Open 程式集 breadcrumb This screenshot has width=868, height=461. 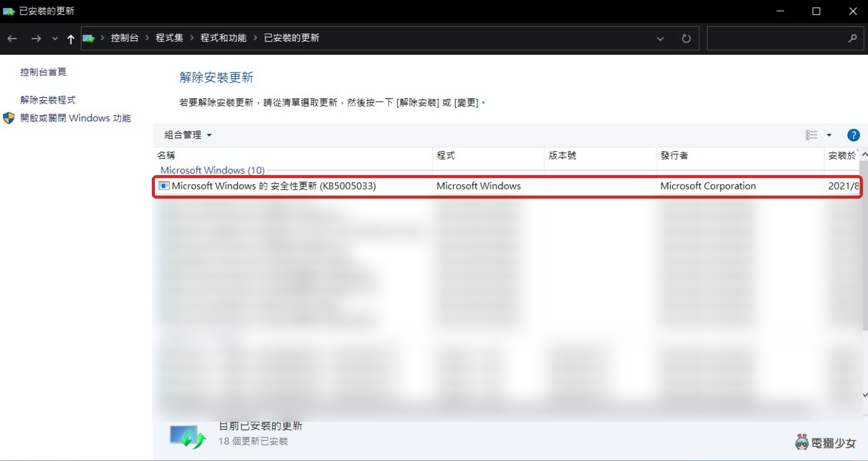tap(169, 38)
